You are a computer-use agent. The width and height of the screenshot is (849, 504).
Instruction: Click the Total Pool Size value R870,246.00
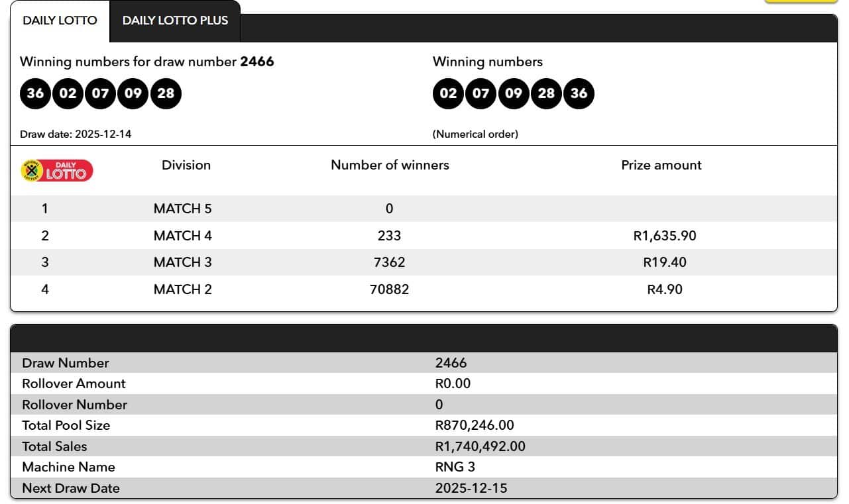coord(475,425)
